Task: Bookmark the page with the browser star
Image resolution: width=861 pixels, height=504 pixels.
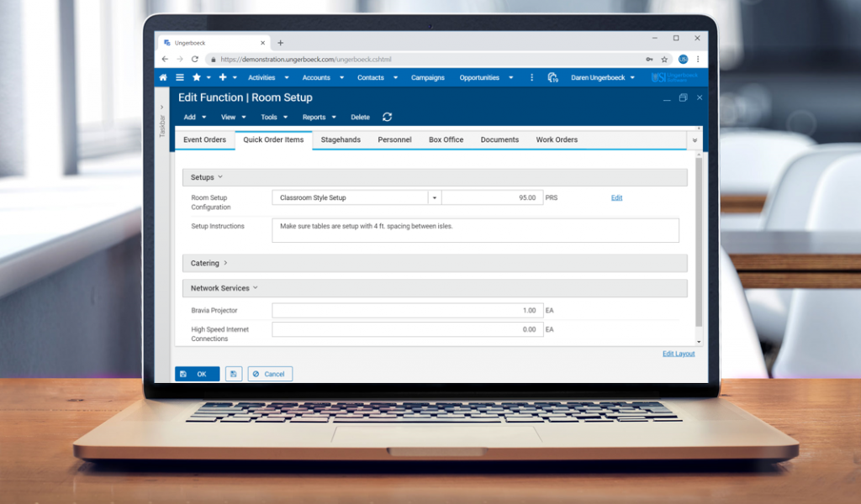Action: (664, 60)
